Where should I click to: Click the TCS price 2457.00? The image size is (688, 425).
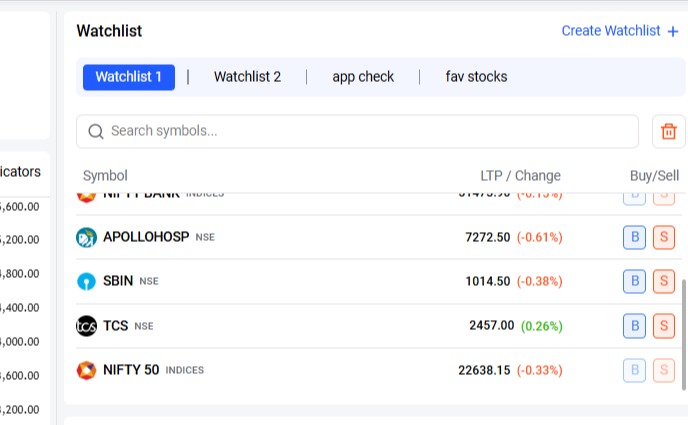tap(491, 326)
